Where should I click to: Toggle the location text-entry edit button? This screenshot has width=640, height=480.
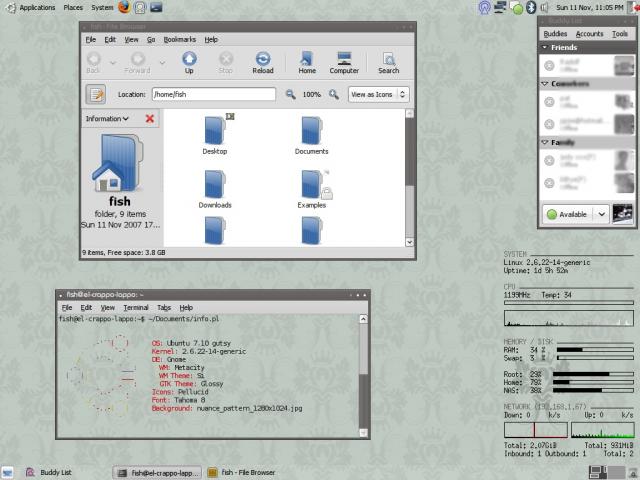(x=96, y=94)
